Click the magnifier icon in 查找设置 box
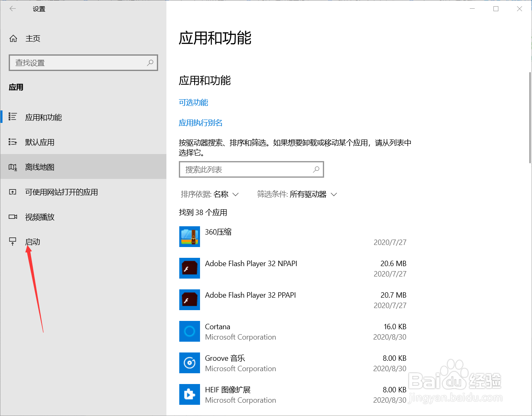This screenshot has height=416, width=532. coord(150,63)
